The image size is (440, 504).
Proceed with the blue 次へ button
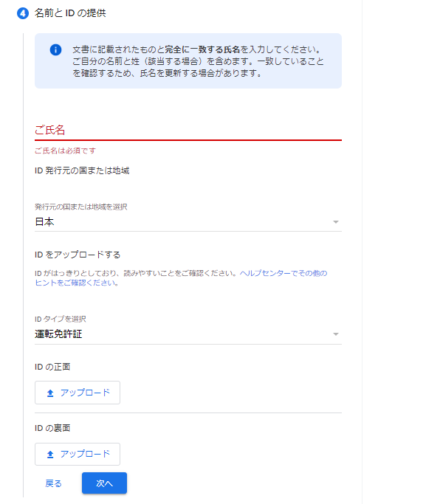click(x=104, y=483)
